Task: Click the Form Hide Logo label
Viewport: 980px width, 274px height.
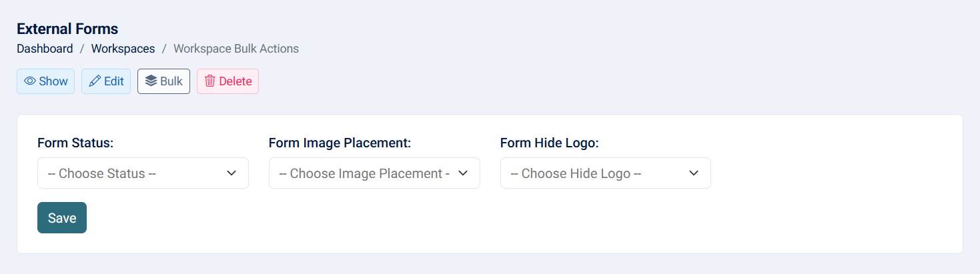Action: (550, 143)
